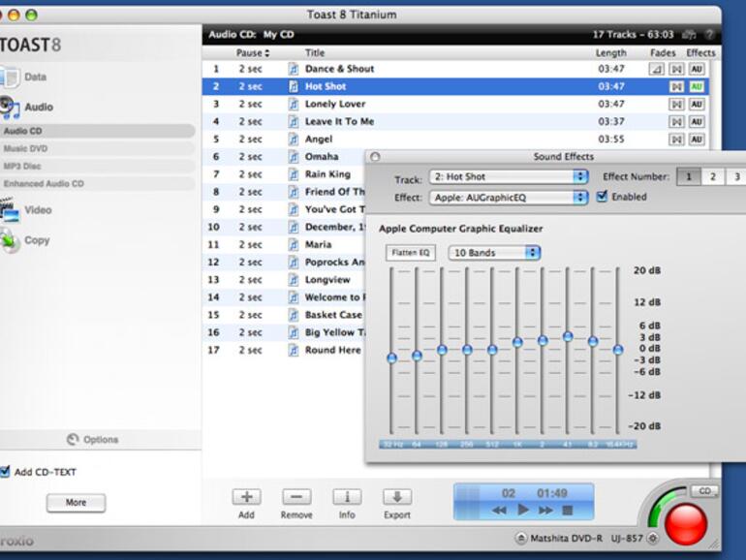Open AU effects for Dance & Shout

click(x=697, y=69)
